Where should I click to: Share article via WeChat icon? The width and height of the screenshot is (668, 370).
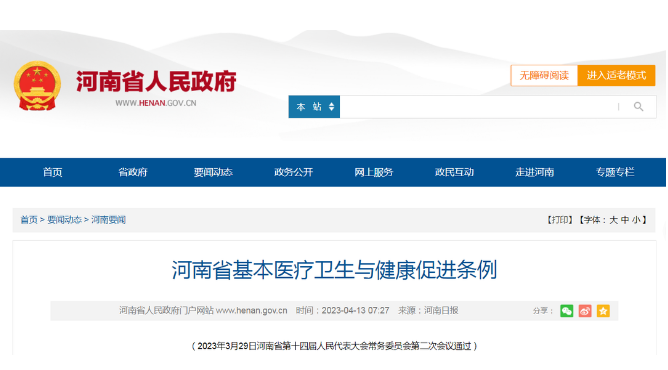[566, 311]
